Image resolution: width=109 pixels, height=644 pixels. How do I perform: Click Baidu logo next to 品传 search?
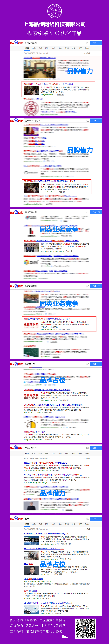point(16,519)
